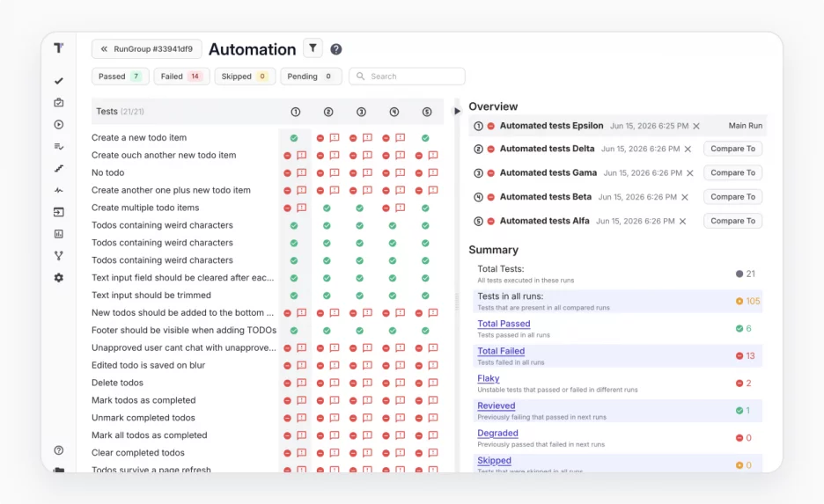Toggle the Skipped 0 filter
This screenshot has height=504, width=824.
245,77
